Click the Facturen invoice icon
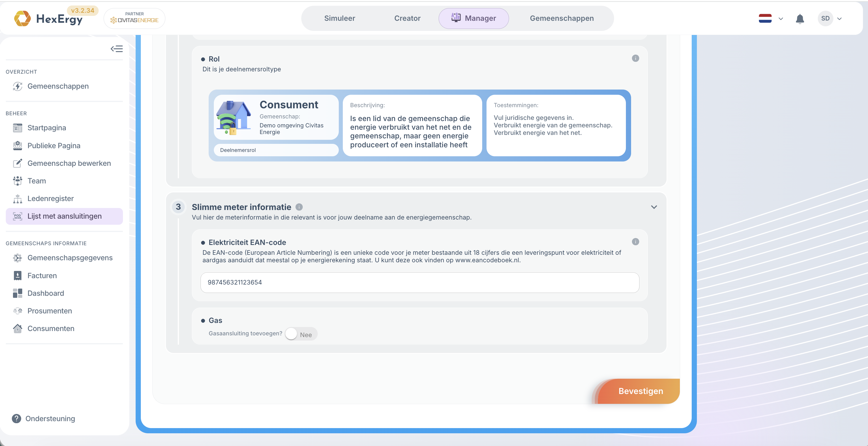 (x=18, y=276)
